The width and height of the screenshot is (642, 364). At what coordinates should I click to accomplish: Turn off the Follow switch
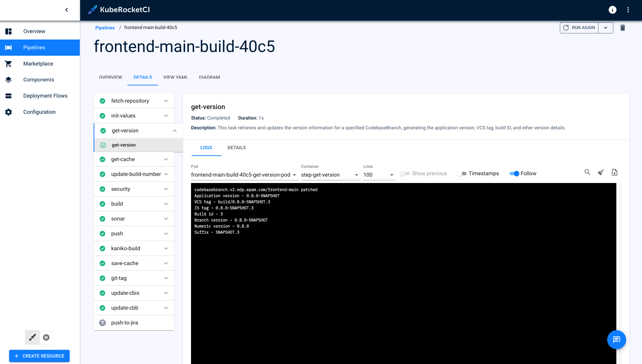point(514,174)
